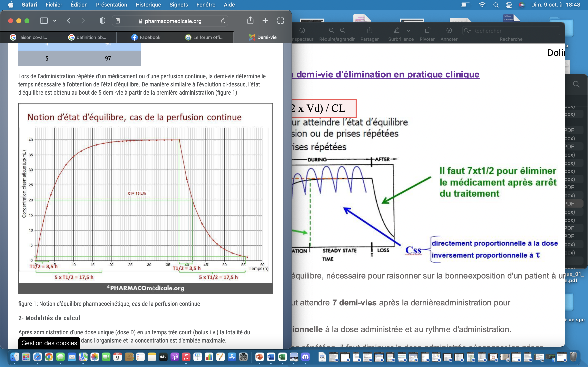Click the Gestion des cookies button
Screen dimensions: 588x367
[x=49, y=343]
